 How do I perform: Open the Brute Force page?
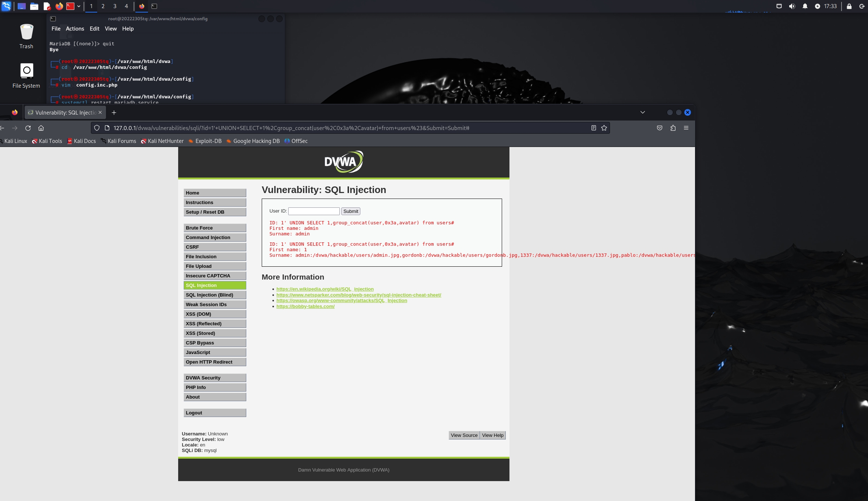215,228
